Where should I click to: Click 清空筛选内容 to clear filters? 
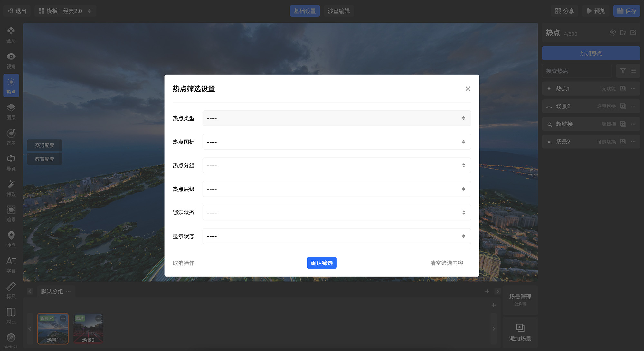pyautogui.click(x=446, y=263)
